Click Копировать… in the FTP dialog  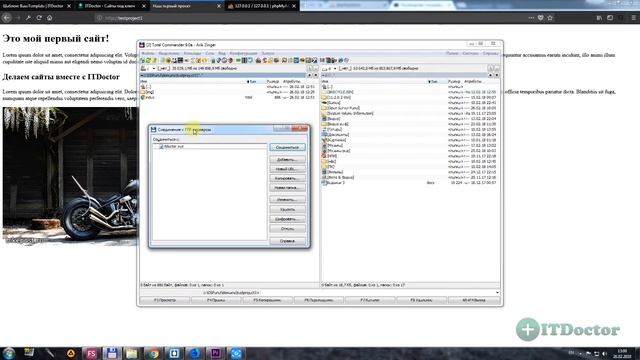(x=287, y=178)
